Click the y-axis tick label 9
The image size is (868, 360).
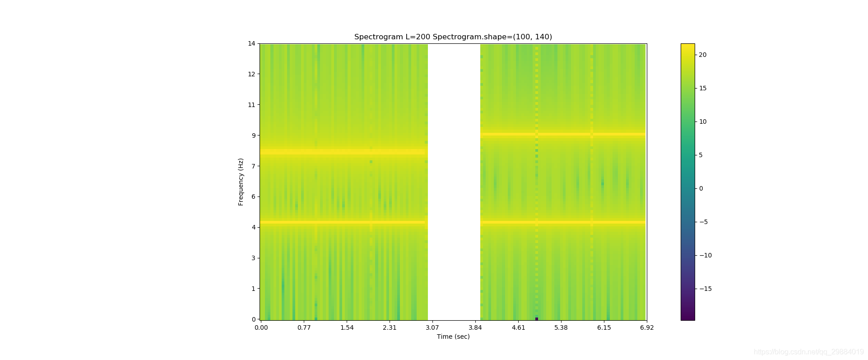coord(254,136)
